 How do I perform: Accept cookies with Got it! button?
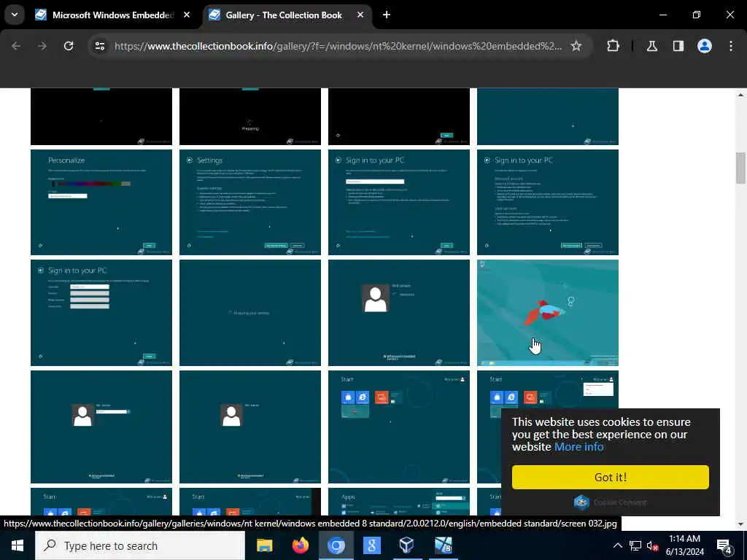click(611, 477)
